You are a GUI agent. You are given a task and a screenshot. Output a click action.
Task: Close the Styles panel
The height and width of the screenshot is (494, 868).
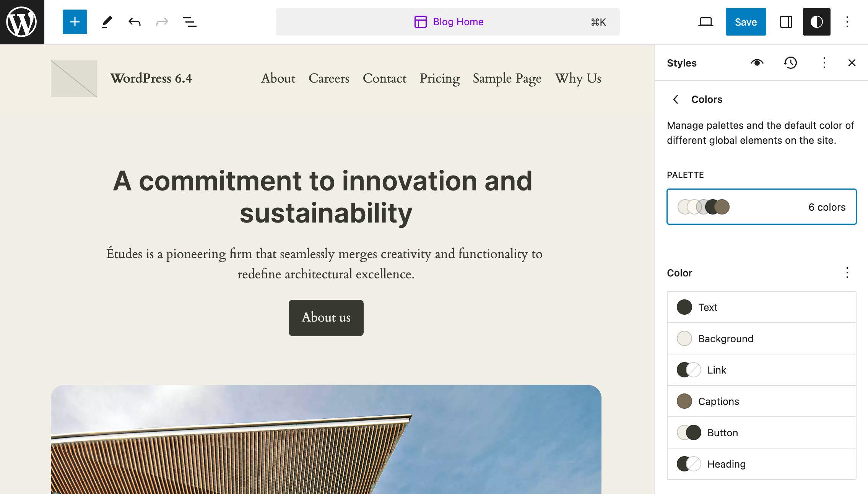click(x=851, y=63)
